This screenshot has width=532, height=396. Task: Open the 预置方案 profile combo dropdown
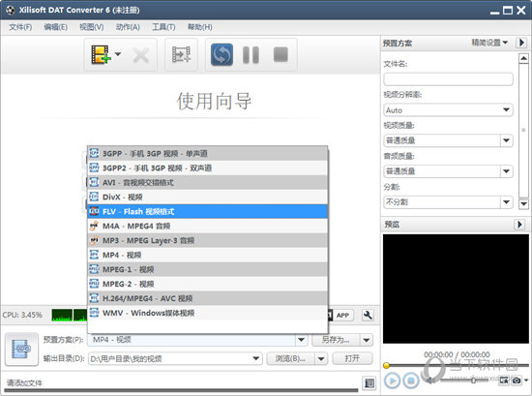(x=301, y=340)
